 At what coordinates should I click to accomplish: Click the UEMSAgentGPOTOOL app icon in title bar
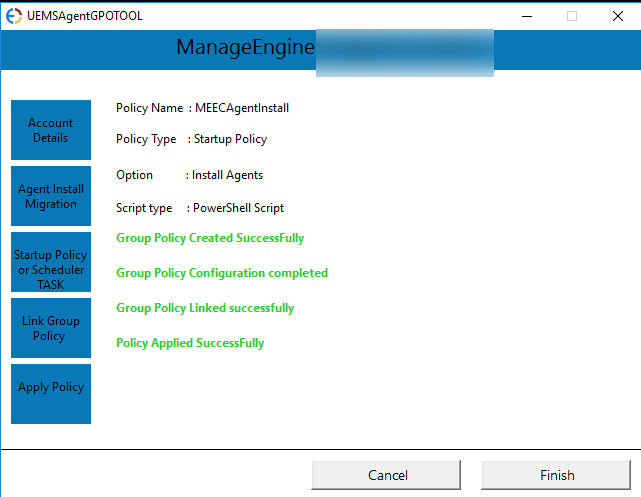[x=13, y=16]
